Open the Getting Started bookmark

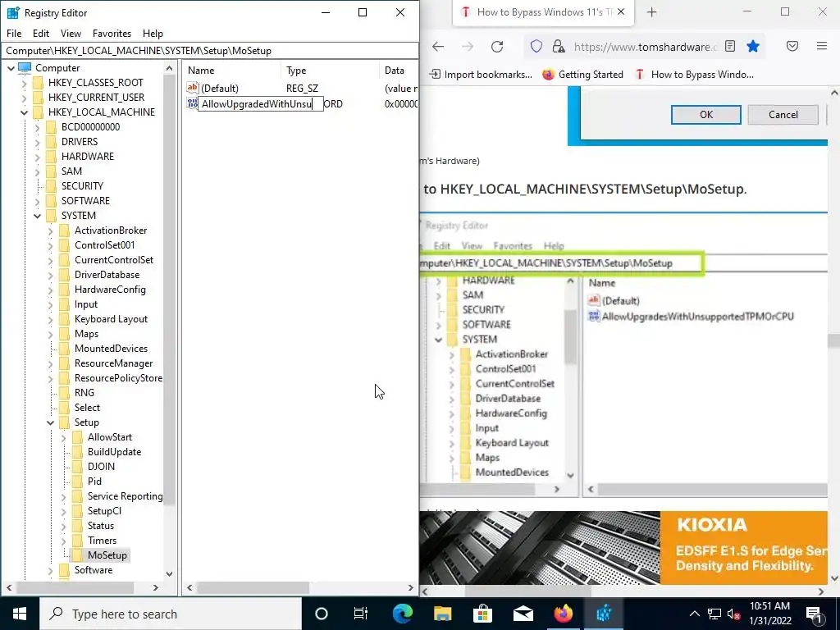(x=583, y=75)
